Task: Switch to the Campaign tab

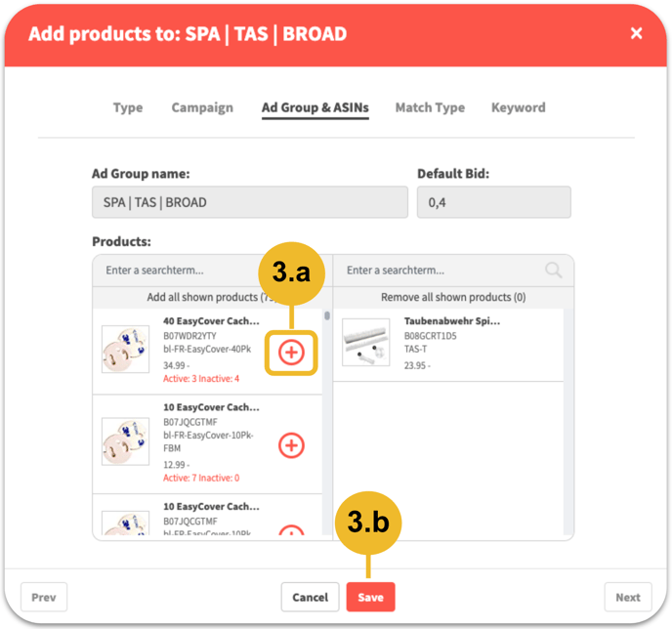Action: click(202, 107)
